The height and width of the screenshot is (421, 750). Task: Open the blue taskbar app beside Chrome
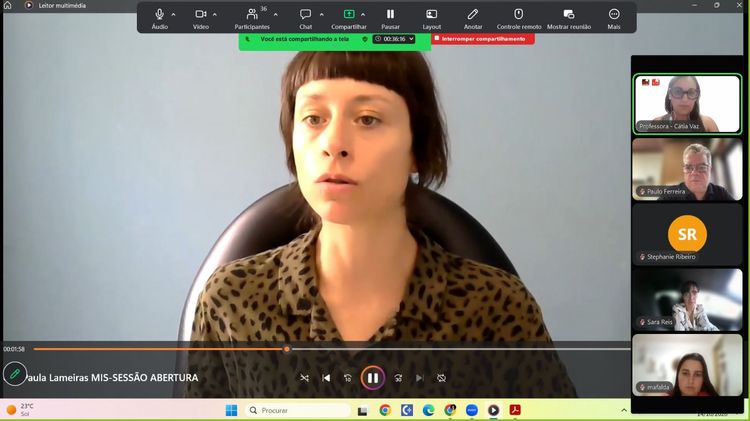coord(407,410)
